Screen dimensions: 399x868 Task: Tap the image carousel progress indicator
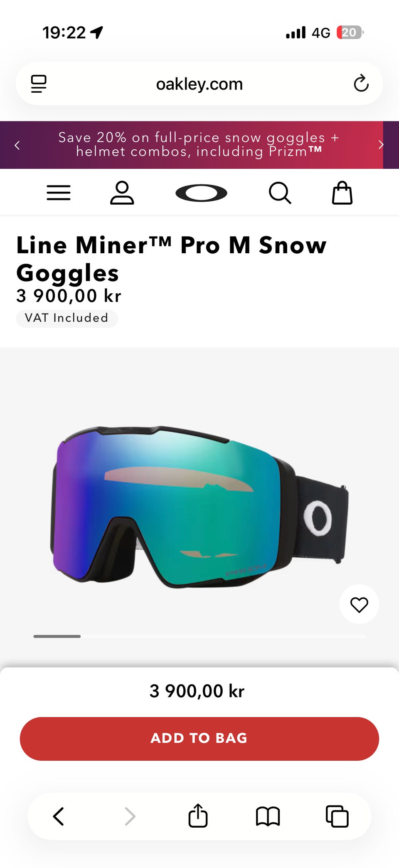(x=199, y=636)
